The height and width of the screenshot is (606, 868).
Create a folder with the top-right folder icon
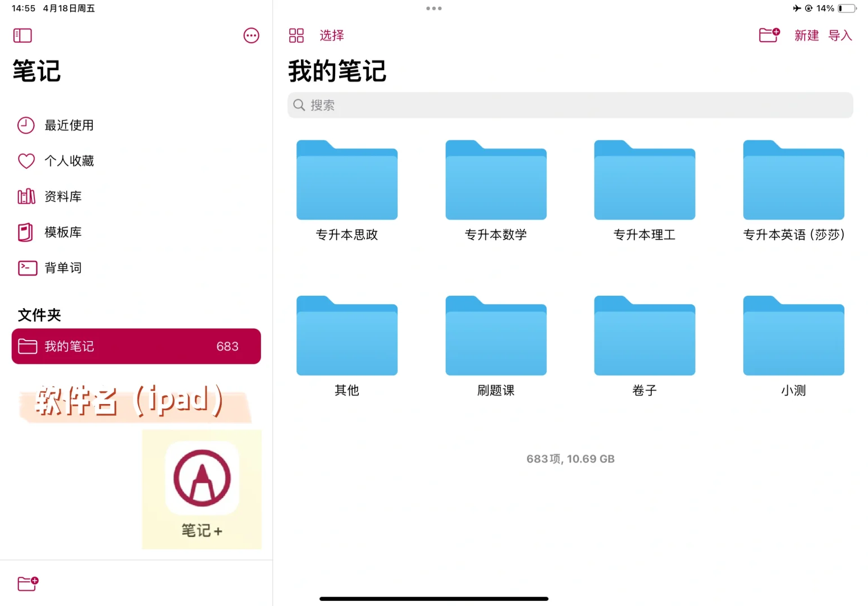(x=769, y=35)
